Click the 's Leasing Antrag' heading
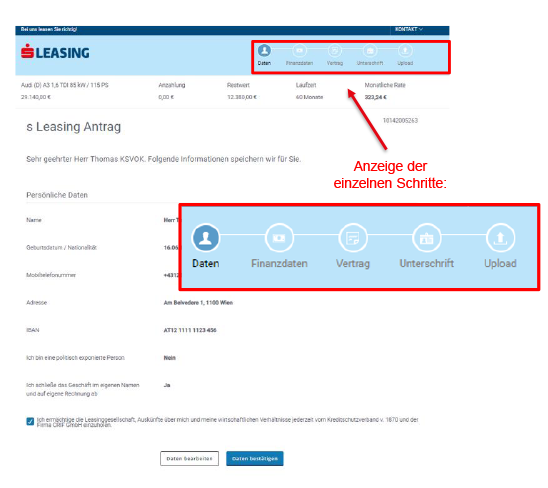Image resolution: width=548 pixels, height=488 pixels. (x=74, y=127)
